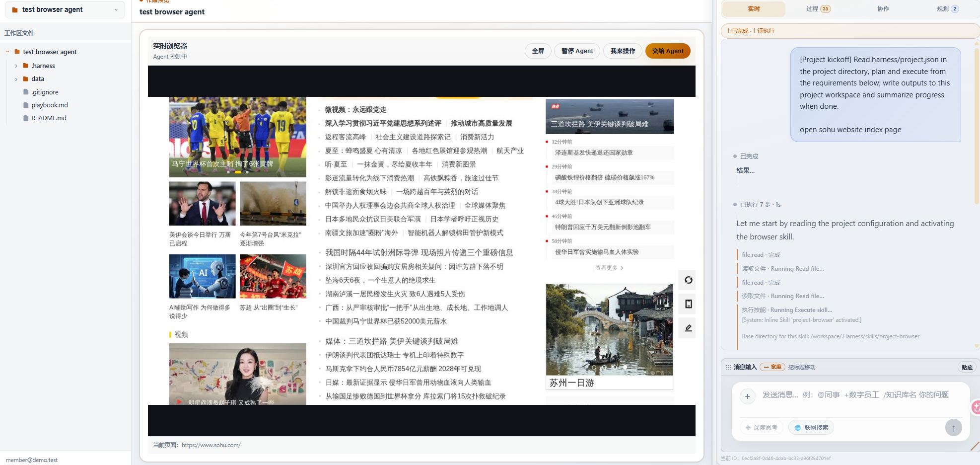Image resolution: width=980 pixels, height=465 pixels.
Task: Expand the .harness folder chevron
Action: (x=16, y=66)
